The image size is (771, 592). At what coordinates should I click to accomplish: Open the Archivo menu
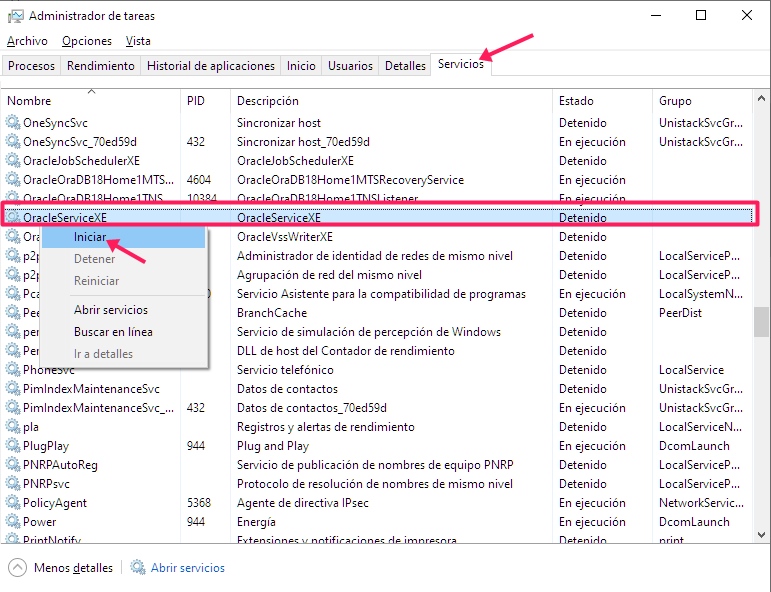(27, 41)
